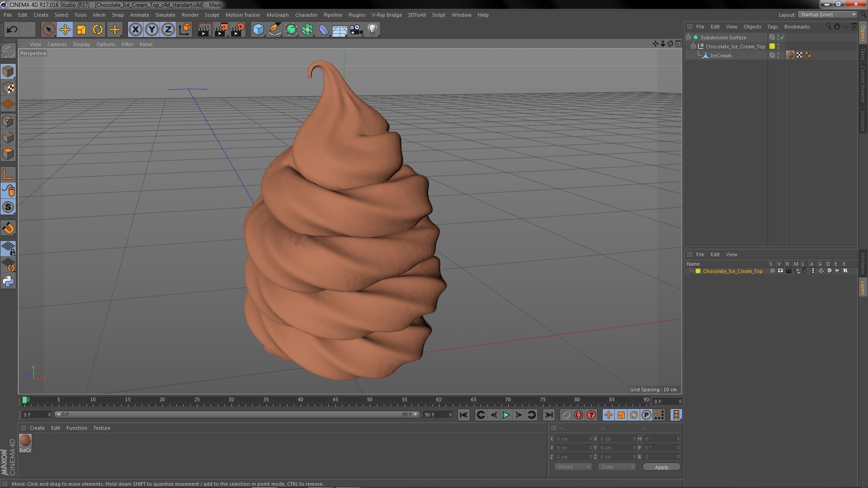Select the IceCr material thumbnail

pos(25,443)
